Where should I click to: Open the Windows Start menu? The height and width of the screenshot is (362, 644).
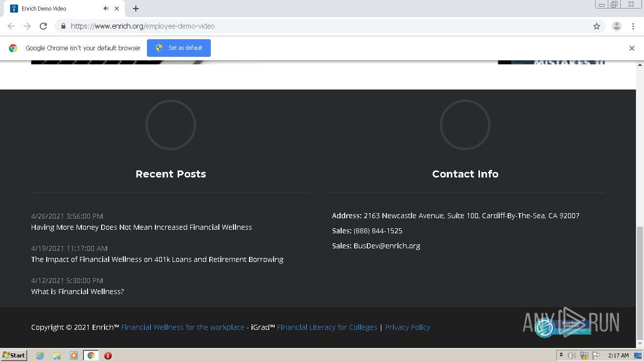click(14, 355)
